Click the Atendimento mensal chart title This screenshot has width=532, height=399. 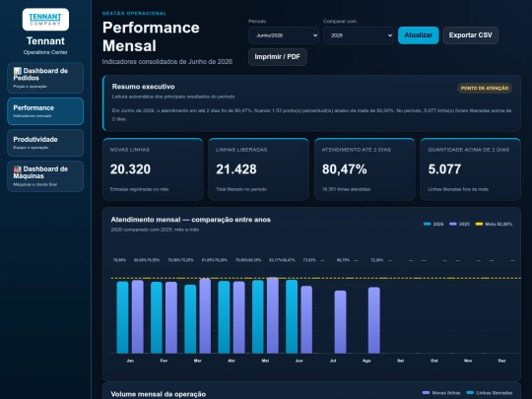191,220
